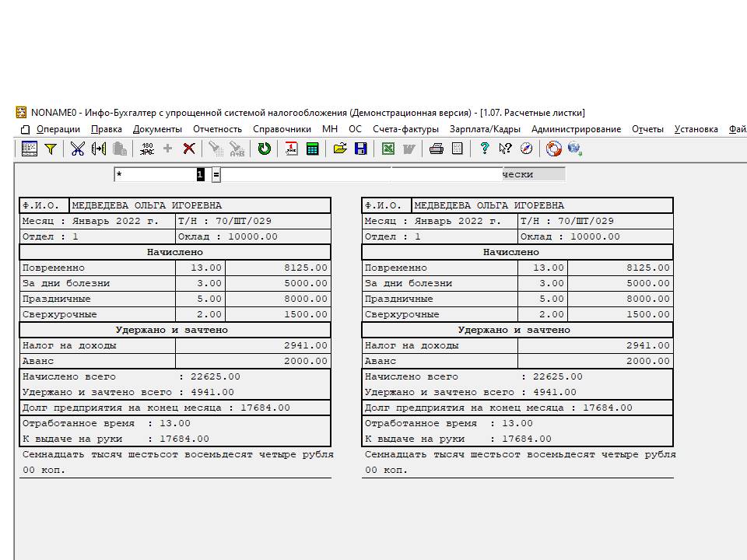
Task: Click the globe with arrow icon
Action: pyautogui.click(x=575, y=149)
